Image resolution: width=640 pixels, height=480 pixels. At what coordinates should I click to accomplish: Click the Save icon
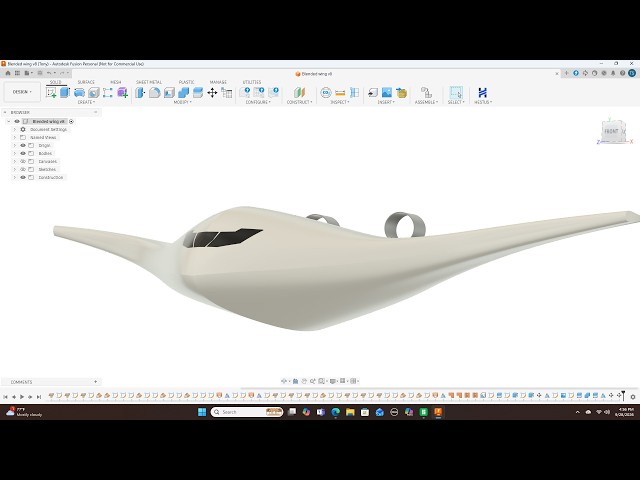(x=40, y=73)
